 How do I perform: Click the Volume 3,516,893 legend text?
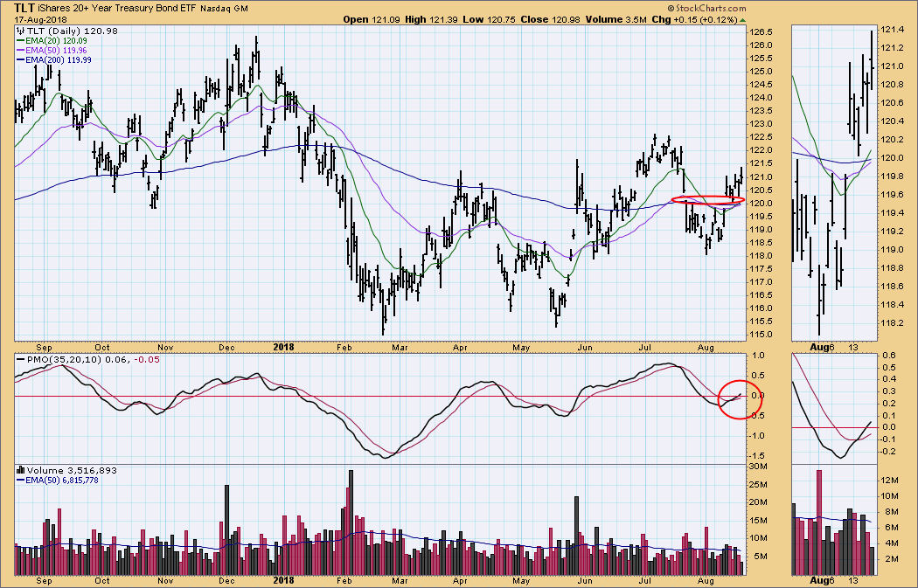coord(72,470)
